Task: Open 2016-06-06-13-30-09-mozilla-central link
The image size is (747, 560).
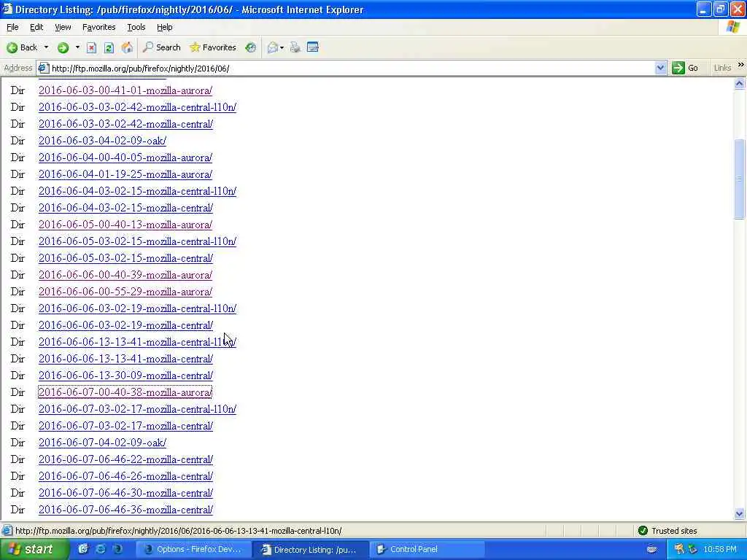Action: [x=125, y=376]
